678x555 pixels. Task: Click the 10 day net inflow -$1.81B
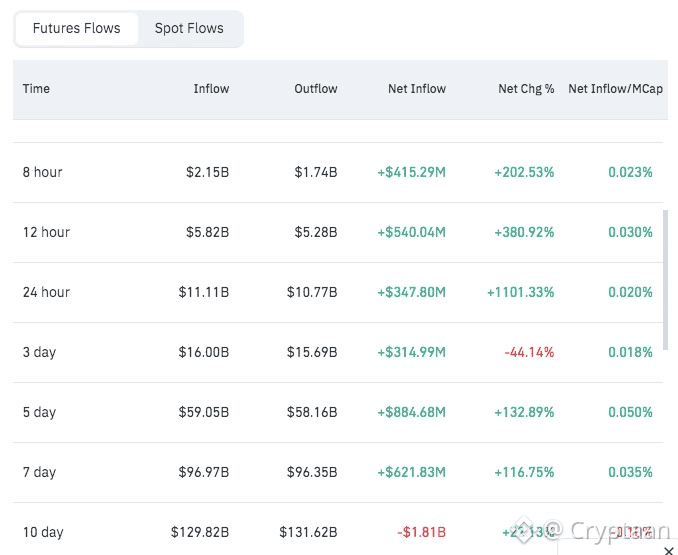(x=421, y=532)
